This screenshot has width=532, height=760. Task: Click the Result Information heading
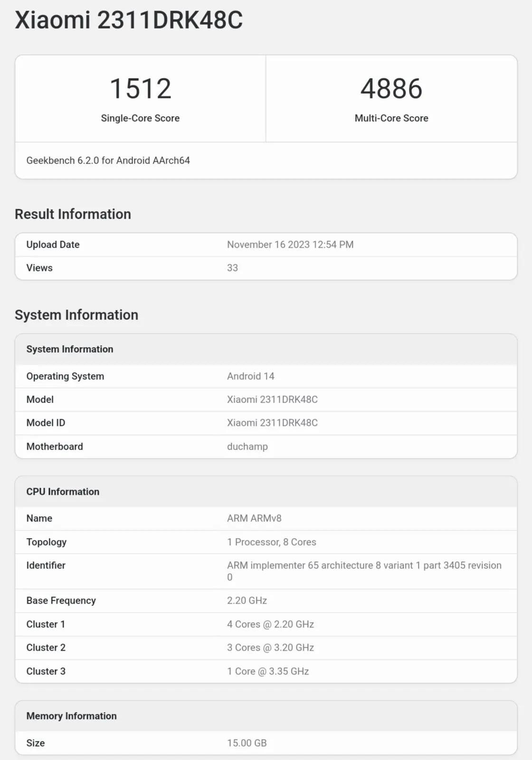[x=73, y=214]
